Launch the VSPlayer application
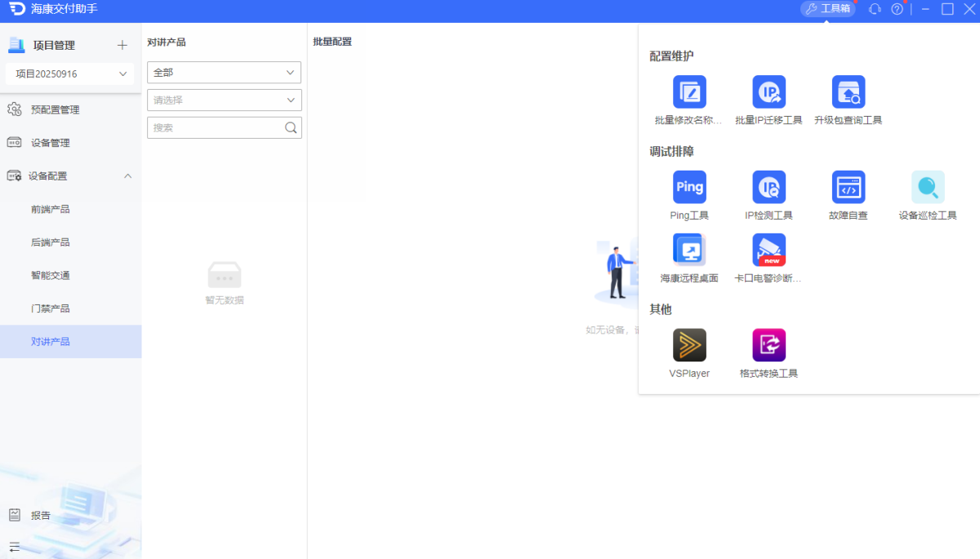980x559 pixels. tap(689, 345)
